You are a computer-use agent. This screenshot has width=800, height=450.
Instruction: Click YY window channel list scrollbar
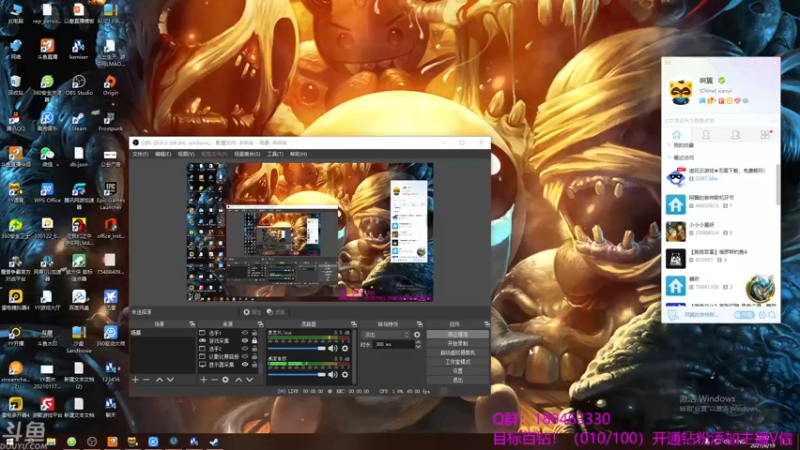tap(778, 184)
